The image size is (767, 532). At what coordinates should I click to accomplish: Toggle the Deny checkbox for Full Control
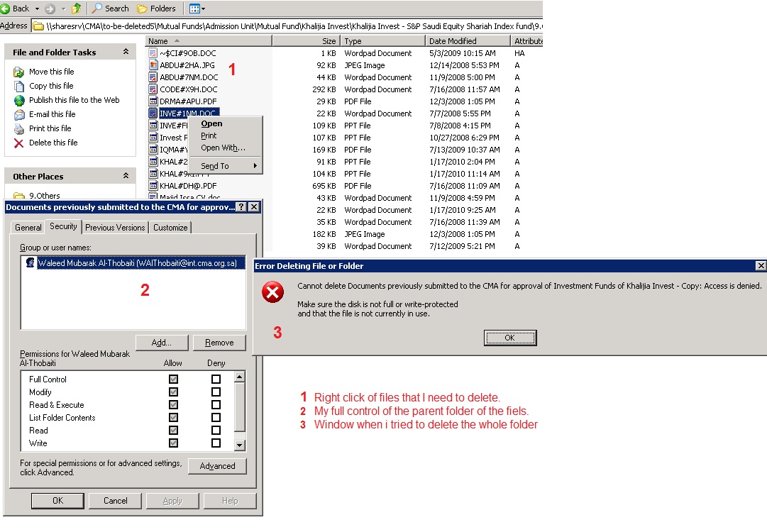(x=216, y=379)
